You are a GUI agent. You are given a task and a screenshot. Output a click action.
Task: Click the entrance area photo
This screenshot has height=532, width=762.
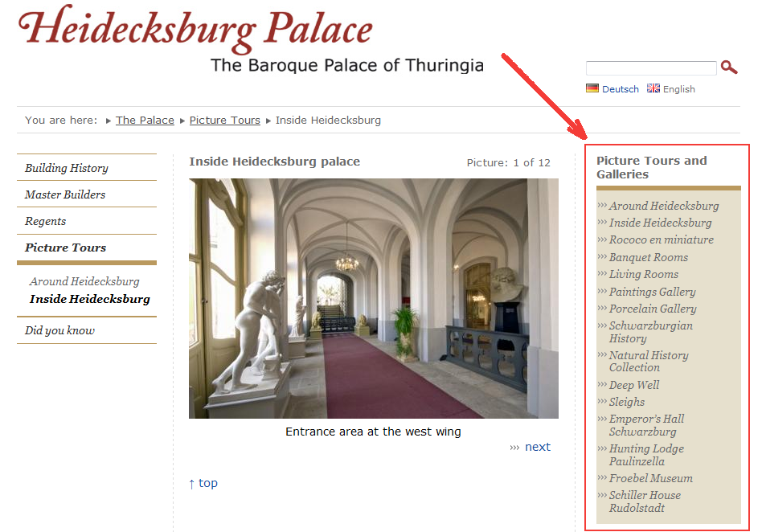point(374,298)
